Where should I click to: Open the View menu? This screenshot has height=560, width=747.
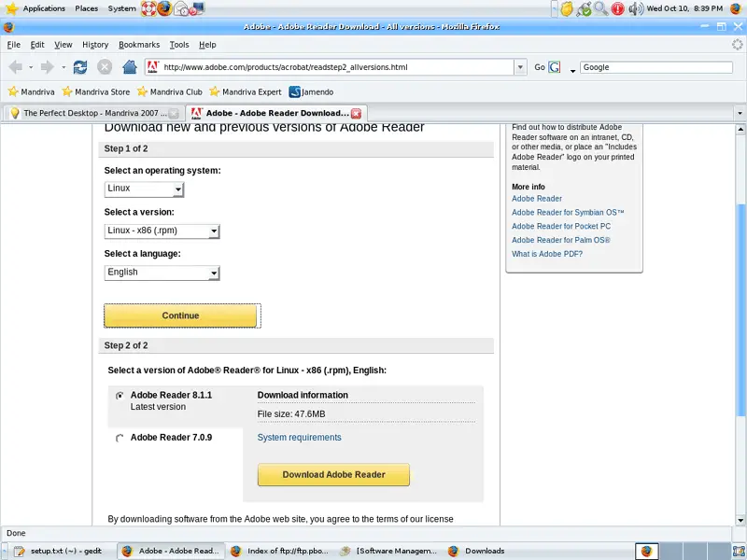point(63,45)
